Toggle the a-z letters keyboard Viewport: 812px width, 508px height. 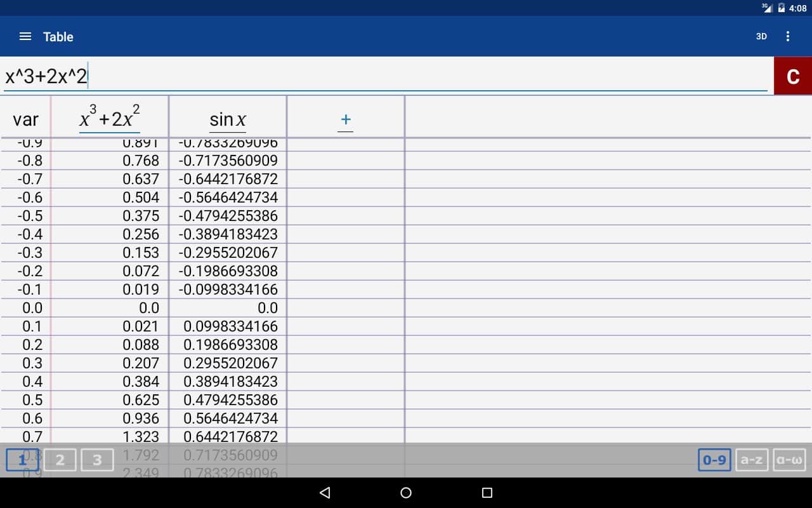pyautogui.click(x=752, y=460)
